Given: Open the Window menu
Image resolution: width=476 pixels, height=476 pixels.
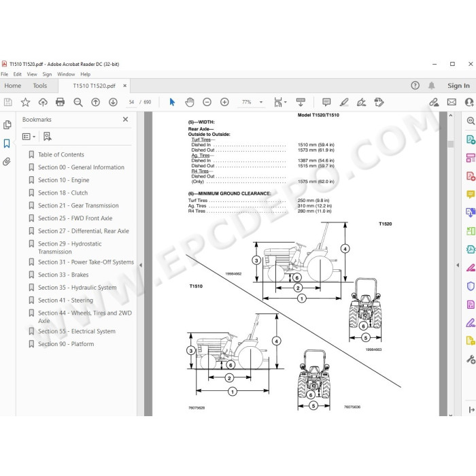Looking at the screenshot, I should tap(66, 74).
